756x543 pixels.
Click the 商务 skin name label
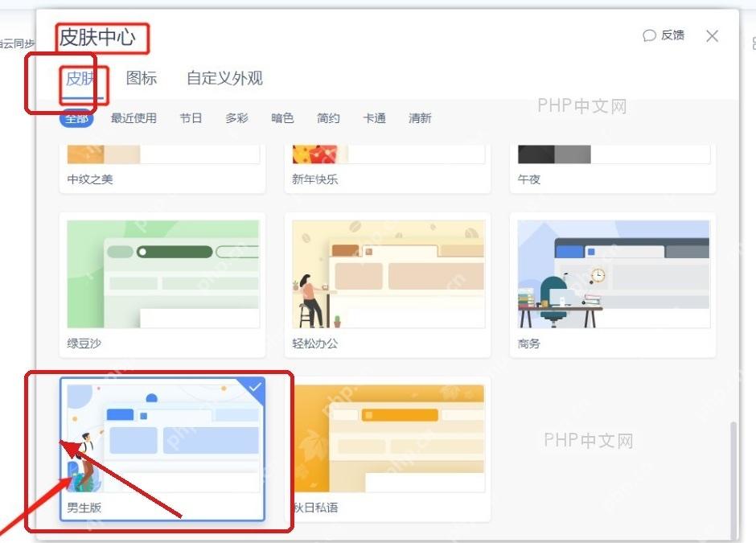529,343
